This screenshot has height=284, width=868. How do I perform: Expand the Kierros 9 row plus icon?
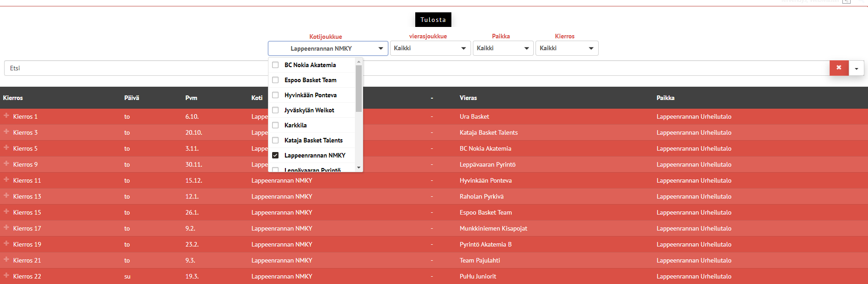point(6,164)
